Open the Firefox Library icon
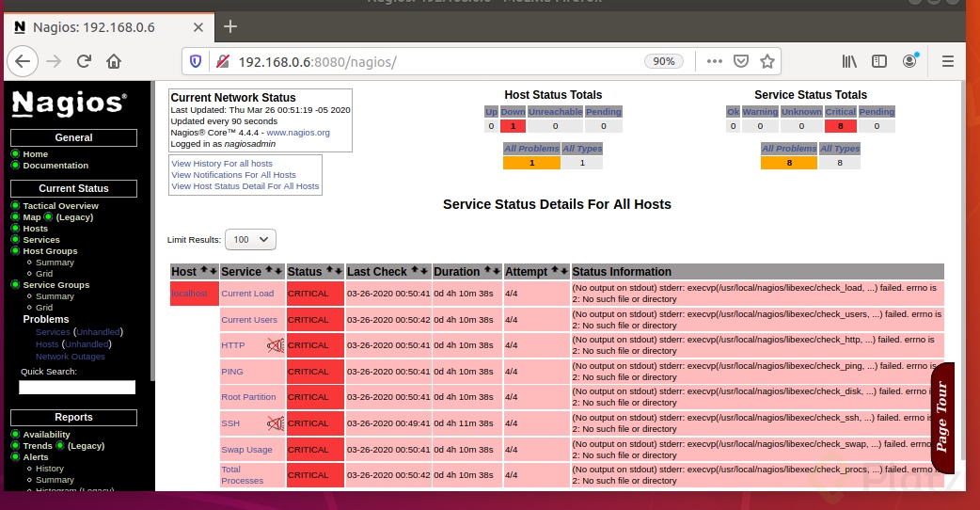The height and width of the screenshot is (510, 980). click(849, 61)
